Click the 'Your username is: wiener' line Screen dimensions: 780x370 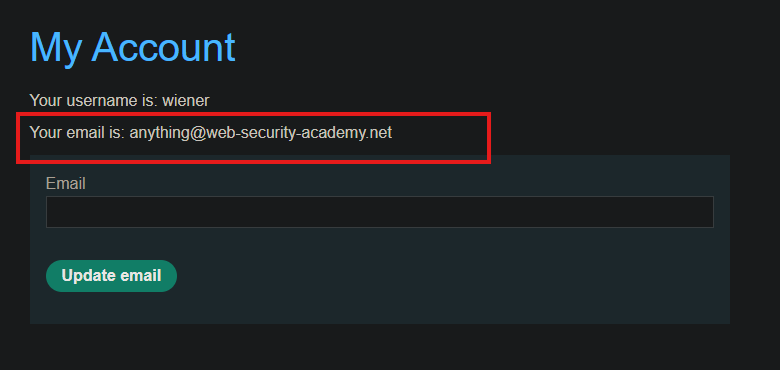pos(119,100)
